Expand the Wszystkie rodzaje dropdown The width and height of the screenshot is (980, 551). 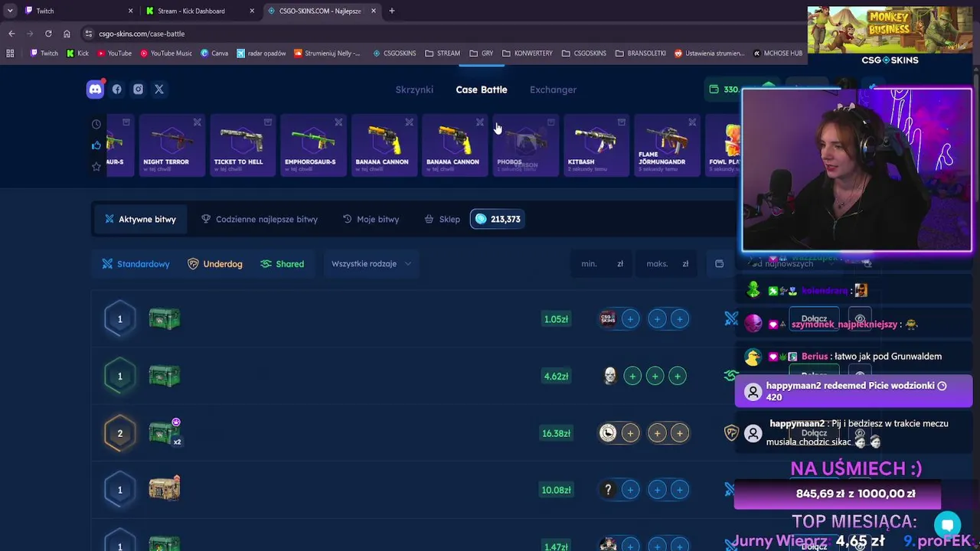[371, 264]
